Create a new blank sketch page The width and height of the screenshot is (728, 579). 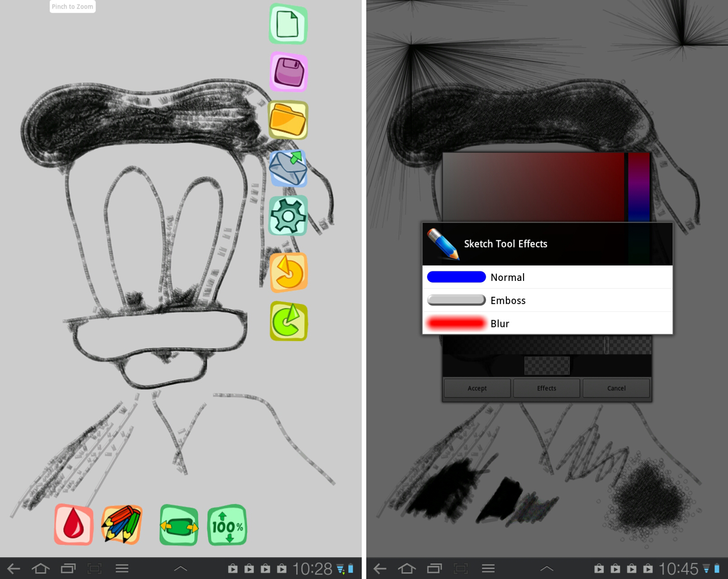288,24
